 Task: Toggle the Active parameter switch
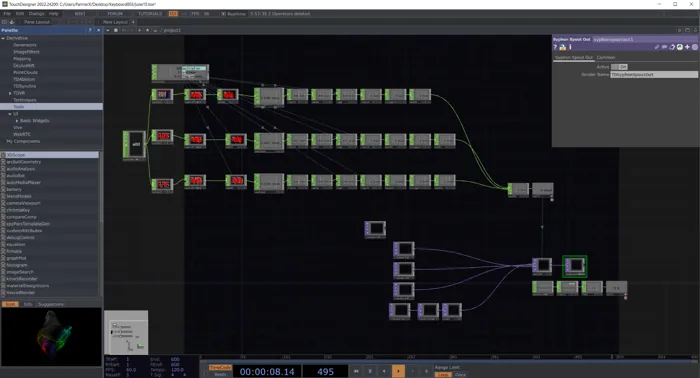click(619, 66)
